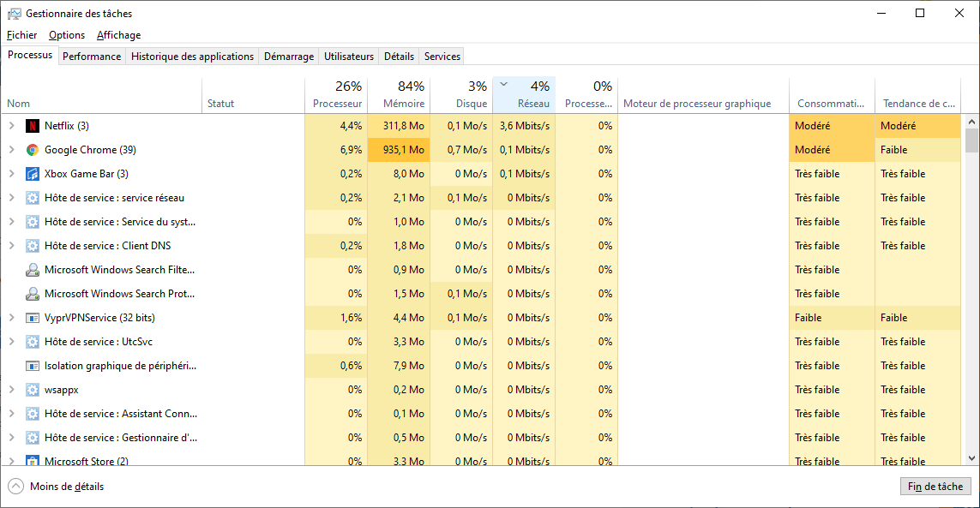
Task: Click the gear icon for UtcSvc
Action: [x=33, y=342]
